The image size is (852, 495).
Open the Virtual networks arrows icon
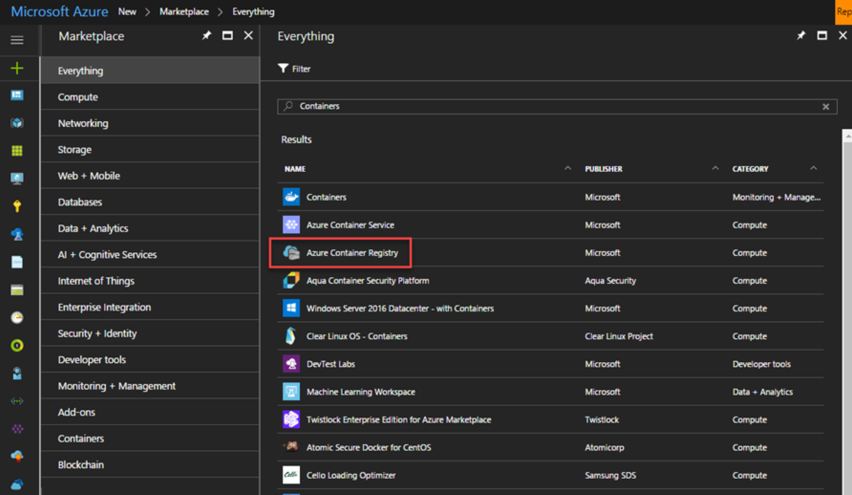[17, 401]
